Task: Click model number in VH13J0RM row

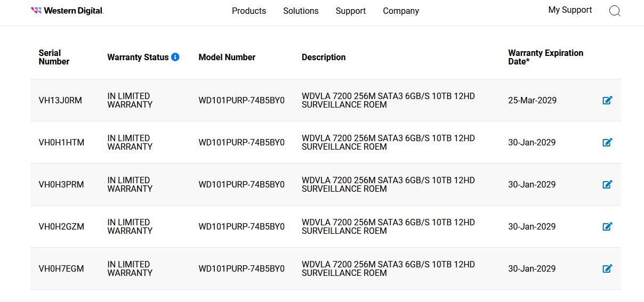Action: pos(241,100)
